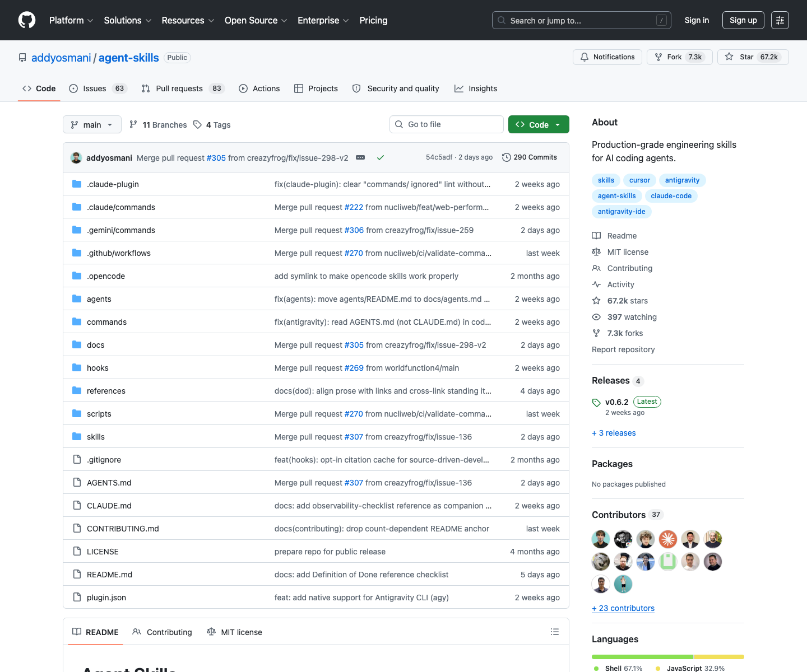Switch to the Pull requests tab

183,88
